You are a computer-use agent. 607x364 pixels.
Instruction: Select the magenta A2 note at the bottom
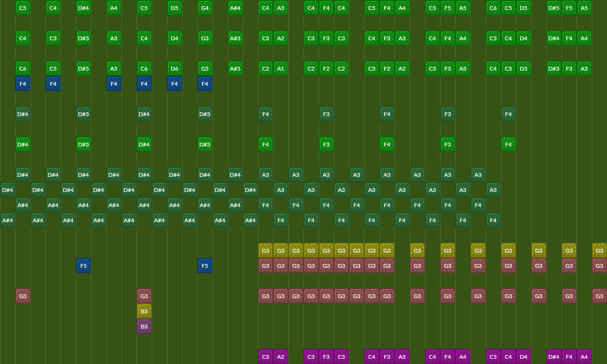[280, 357]
